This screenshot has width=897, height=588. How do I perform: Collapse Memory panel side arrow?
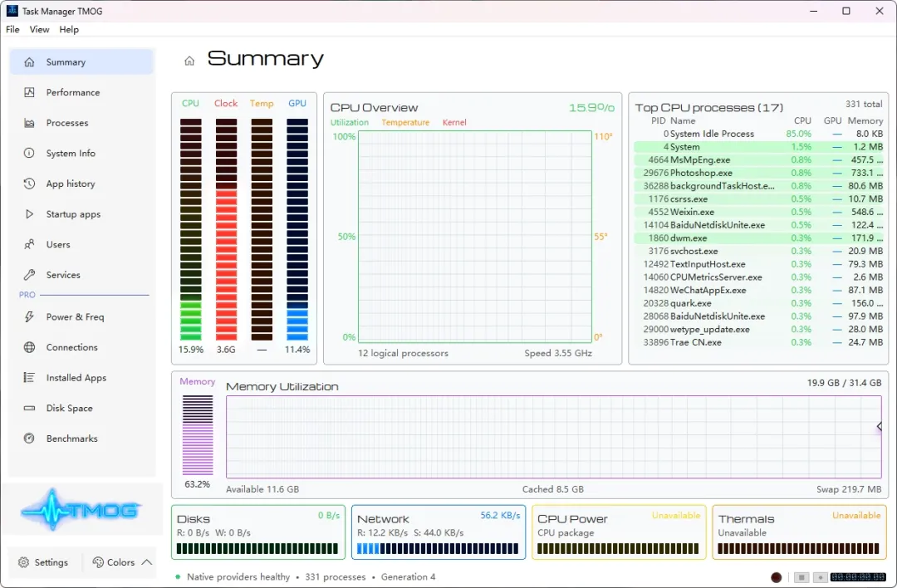[880, 426]
